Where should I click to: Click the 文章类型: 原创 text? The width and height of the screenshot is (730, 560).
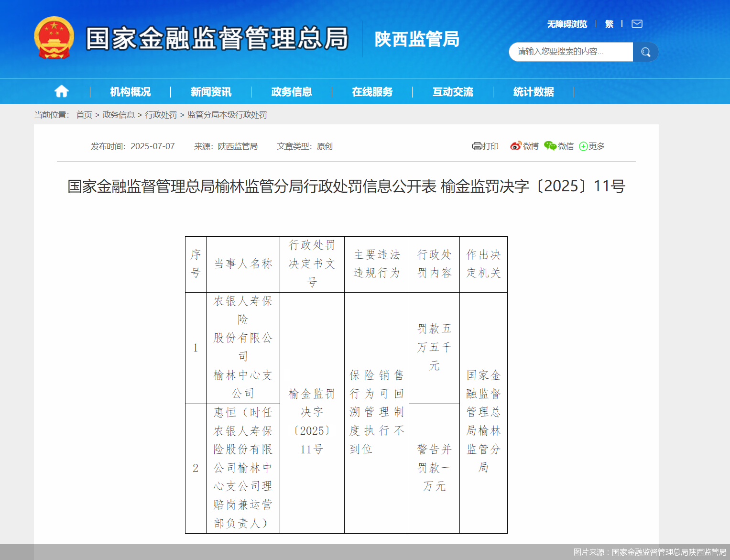[x=305, y=146]
